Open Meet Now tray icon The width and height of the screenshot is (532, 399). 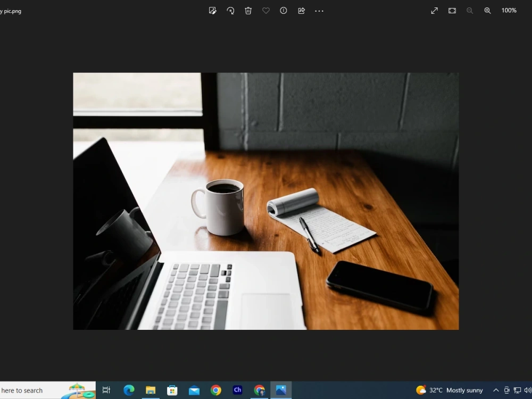pyautogui.click(x=506, y=390)
